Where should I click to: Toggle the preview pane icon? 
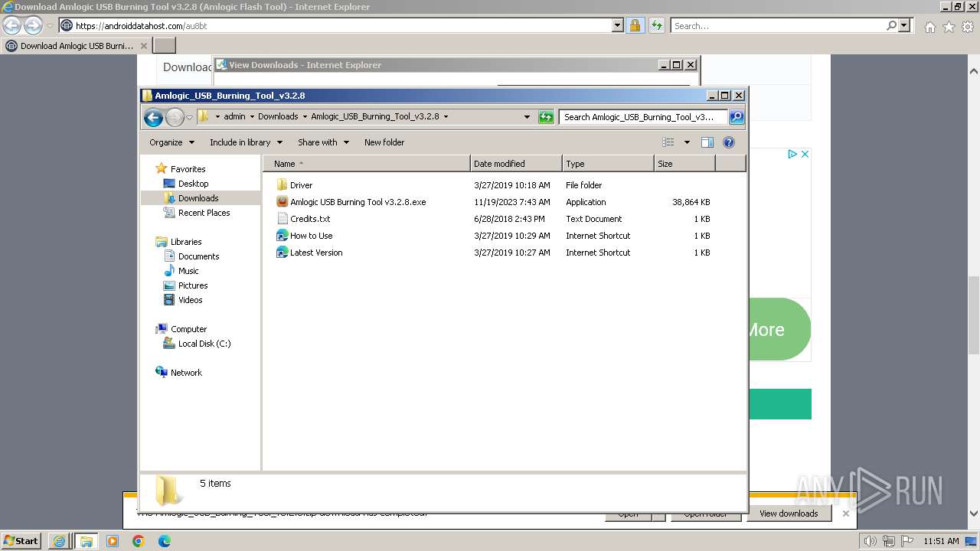707,142
